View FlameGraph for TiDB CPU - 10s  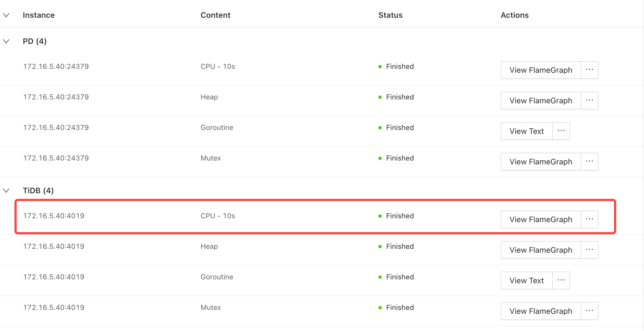(x=541, y=219)
